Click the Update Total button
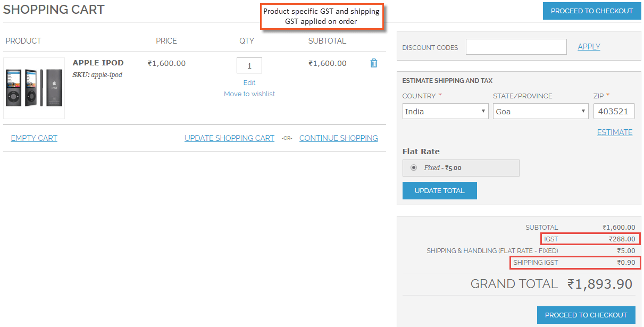This screenshot has height=327, width=644. click(x=440, y=190)
